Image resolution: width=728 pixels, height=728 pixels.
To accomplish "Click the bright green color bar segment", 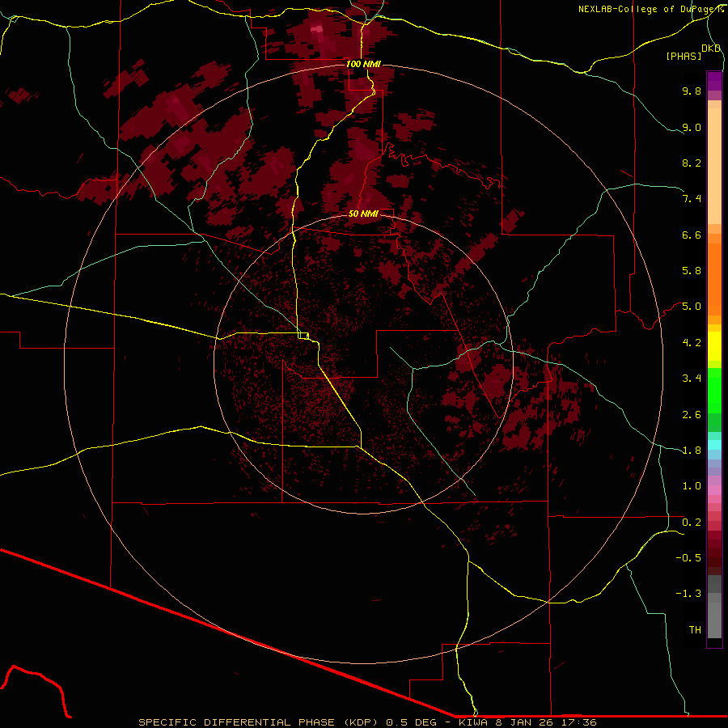I will (714, 391).
